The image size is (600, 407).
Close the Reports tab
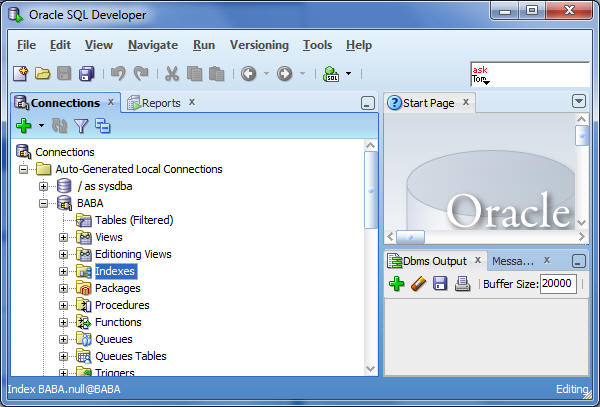tap(192, 102)
